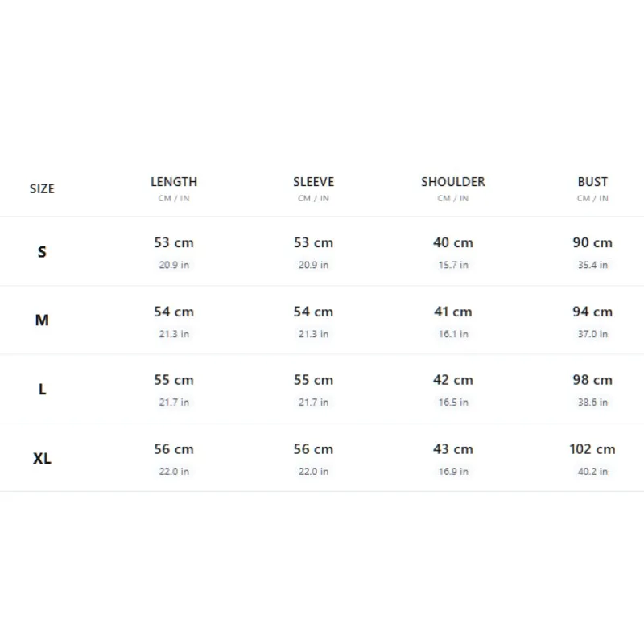The width and height of the screenshot is (644, 644).
Task: Click the size M row label
Action: pos(42,320)
